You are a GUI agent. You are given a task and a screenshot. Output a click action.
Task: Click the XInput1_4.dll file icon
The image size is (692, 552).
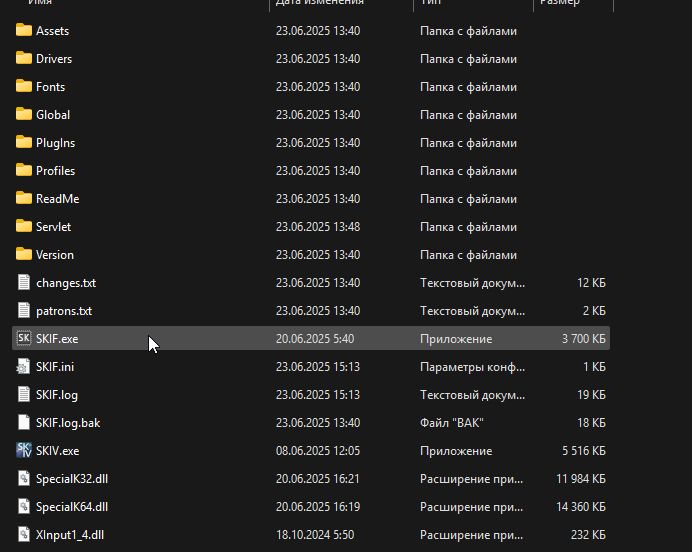[x=24, y=534]
